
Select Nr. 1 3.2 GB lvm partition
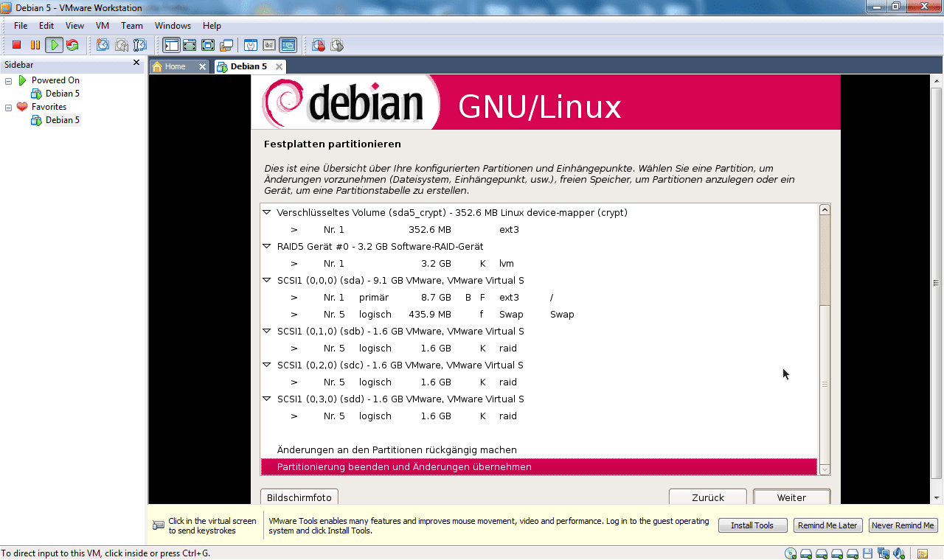(x=539, y=263)
